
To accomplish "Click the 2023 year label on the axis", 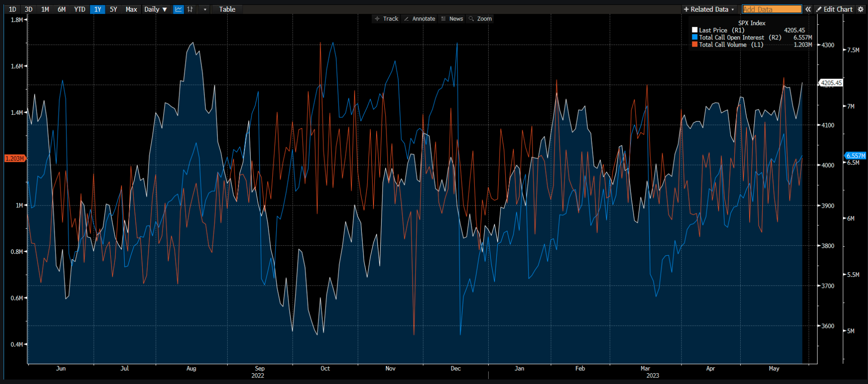I will pyautogui.click(x=652, y=375).
